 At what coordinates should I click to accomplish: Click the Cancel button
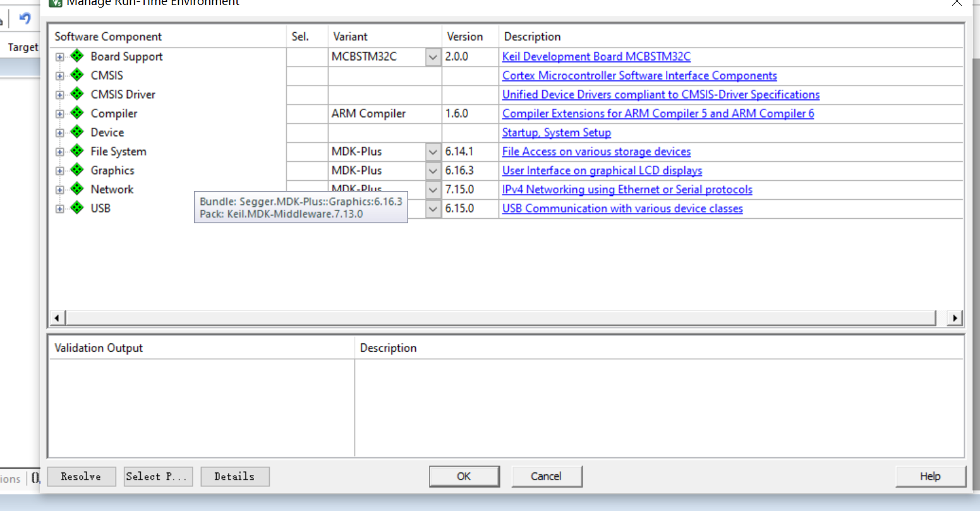[547, 476]
